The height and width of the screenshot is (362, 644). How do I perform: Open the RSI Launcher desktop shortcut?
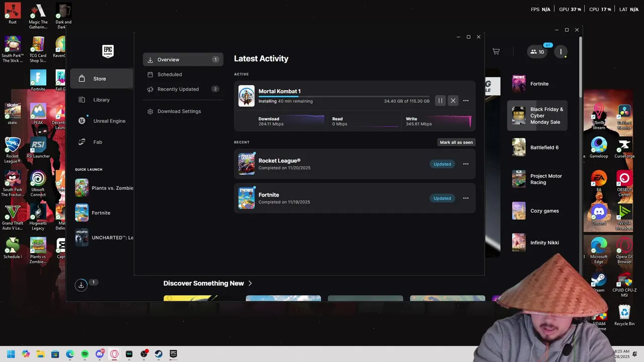38,148
